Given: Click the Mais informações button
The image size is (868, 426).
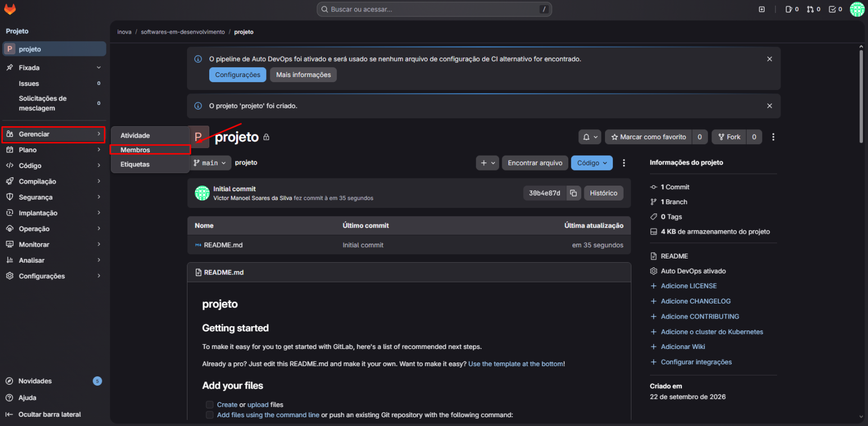Looking at the screenshot, I should [303, 75].
